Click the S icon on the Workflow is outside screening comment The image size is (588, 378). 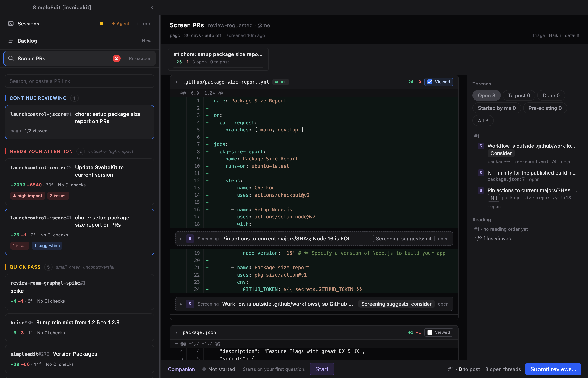190,304
